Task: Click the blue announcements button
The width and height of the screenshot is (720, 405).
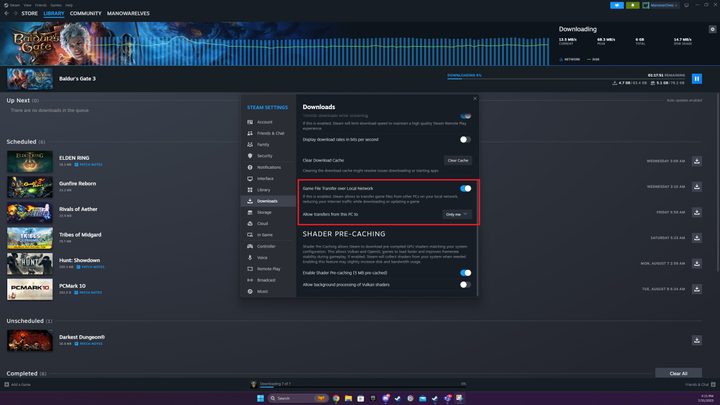Action: click(617, 5)
